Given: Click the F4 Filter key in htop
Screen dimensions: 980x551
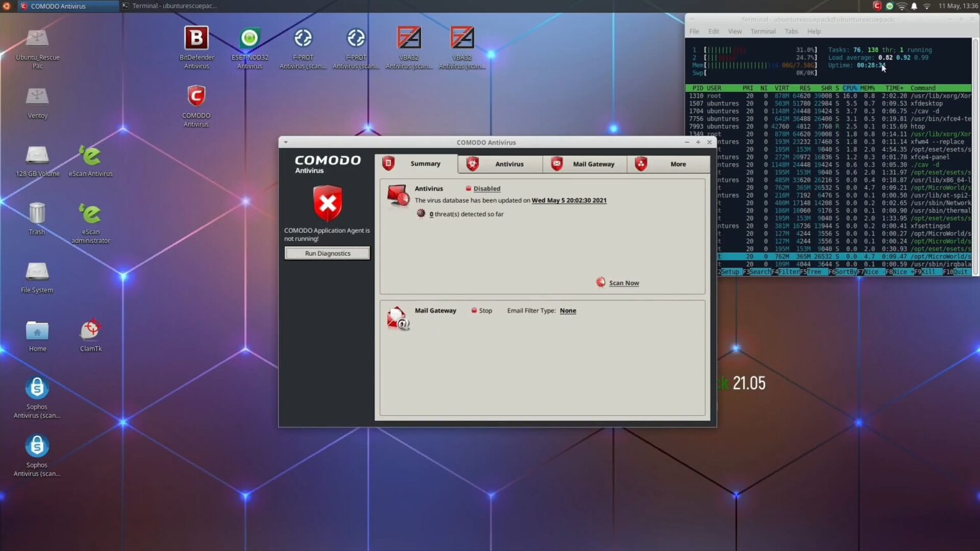Looking at the screenshot, I should point(787,272).
